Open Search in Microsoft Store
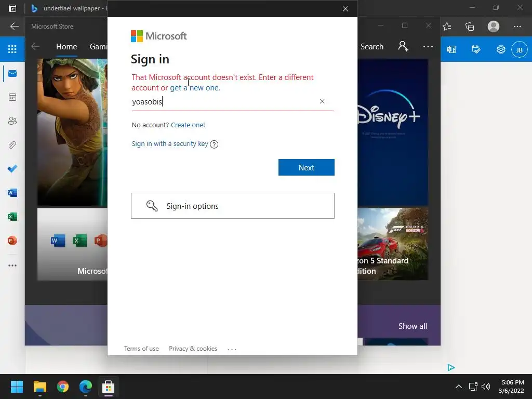 coord(372,46)
